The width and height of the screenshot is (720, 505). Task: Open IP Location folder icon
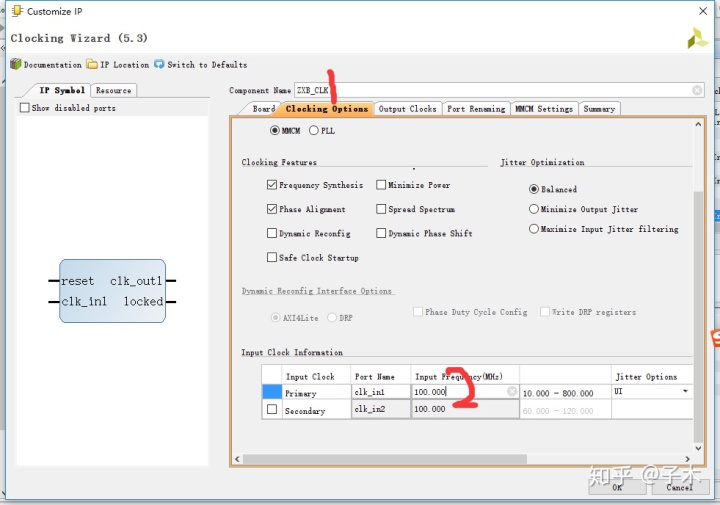pyautogui.click(x=92, y=64)
